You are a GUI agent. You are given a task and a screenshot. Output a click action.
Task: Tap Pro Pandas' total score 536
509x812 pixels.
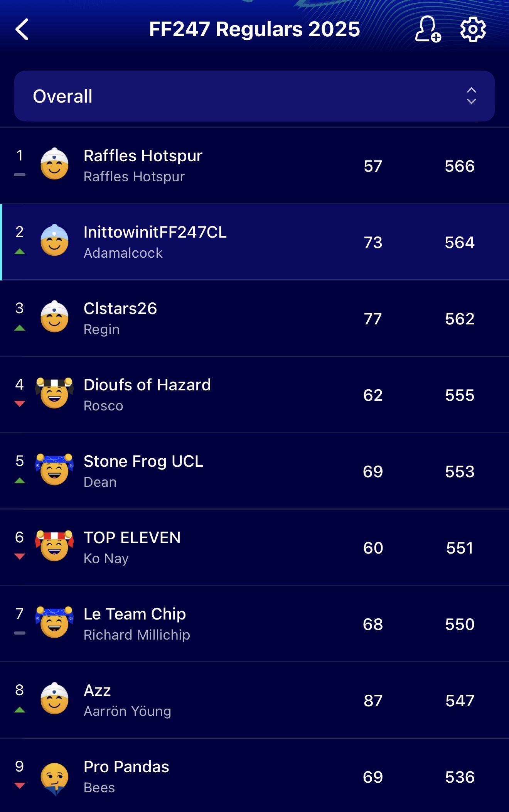[459, 777]
